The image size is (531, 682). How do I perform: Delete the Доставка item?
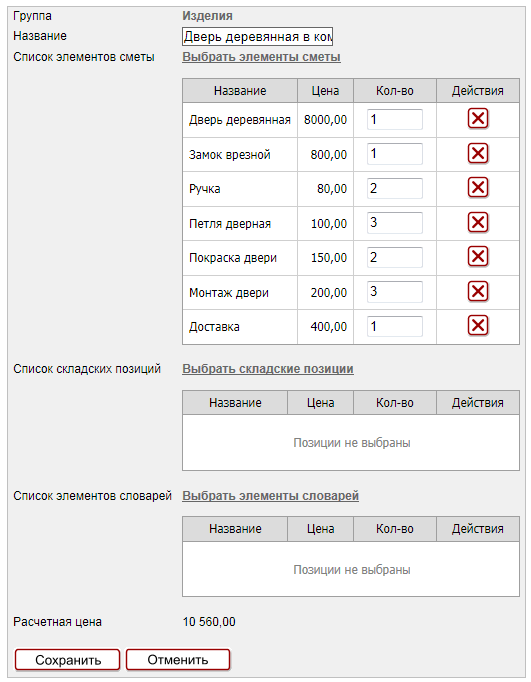click(x=478, y=326)
